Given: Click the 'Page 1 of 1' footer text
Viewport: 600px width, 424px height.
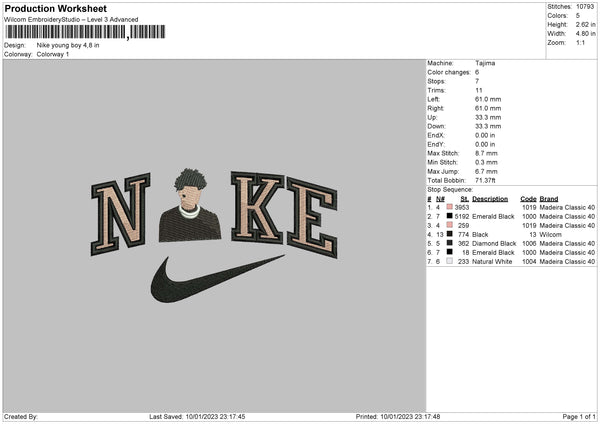Looking at the screenshot, I should click(579, 417).
